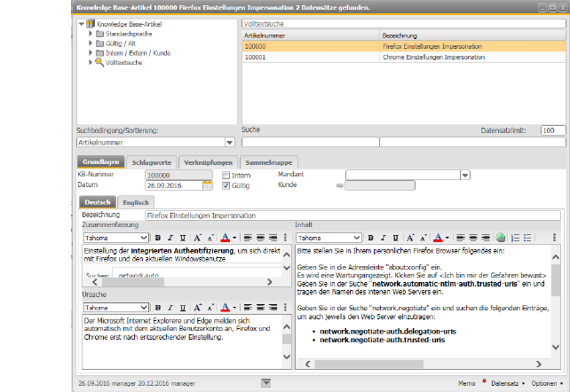Expand the Standardsprache folder
This screenshot has height=392, width=570.
pyautogui.click(x=91, y=34)
